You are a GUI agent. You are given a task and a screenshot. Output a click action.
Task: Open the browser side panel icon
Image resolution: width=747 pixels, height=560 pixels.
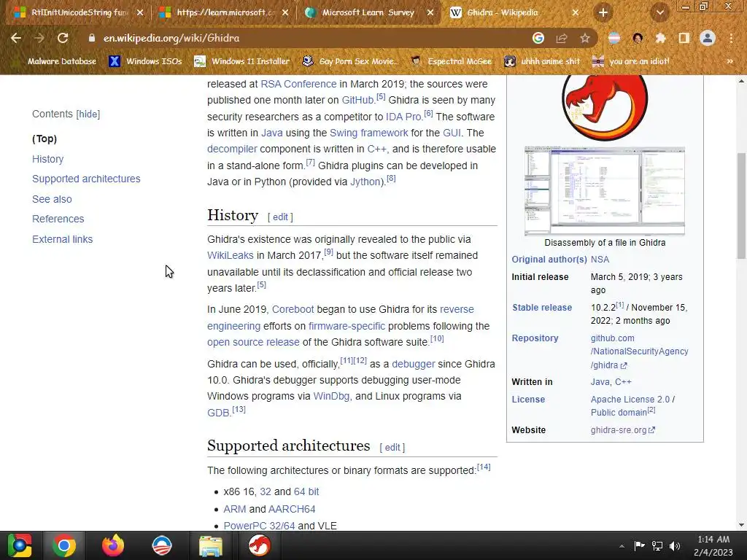coord(684,38)
